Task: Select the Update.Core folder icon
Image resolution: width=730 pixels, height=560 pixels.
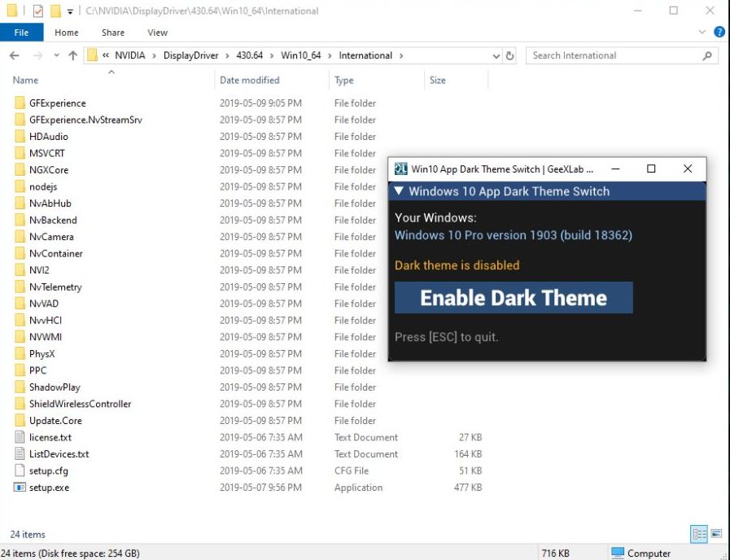Action: [x=20, y=421]
